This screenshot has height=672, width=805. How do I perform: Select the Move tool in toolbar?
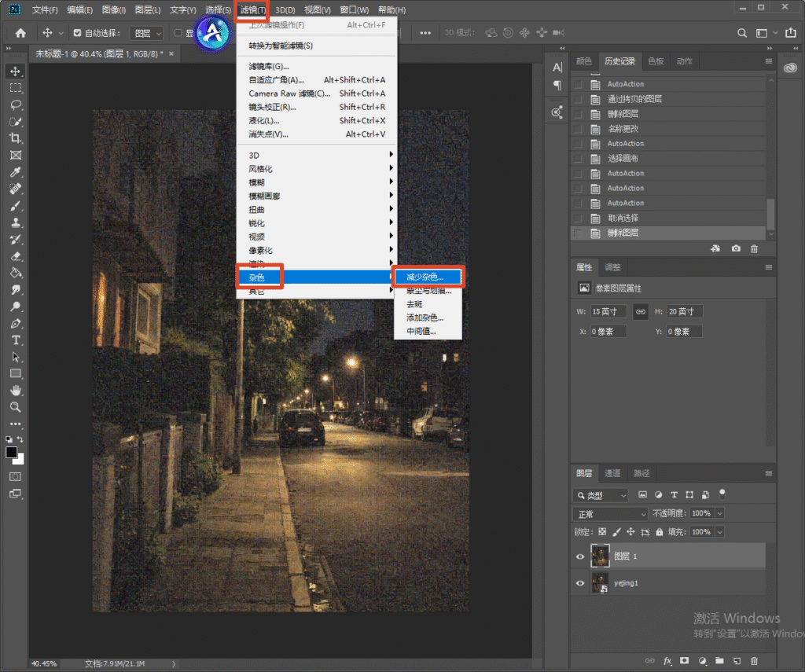[16, 72]
